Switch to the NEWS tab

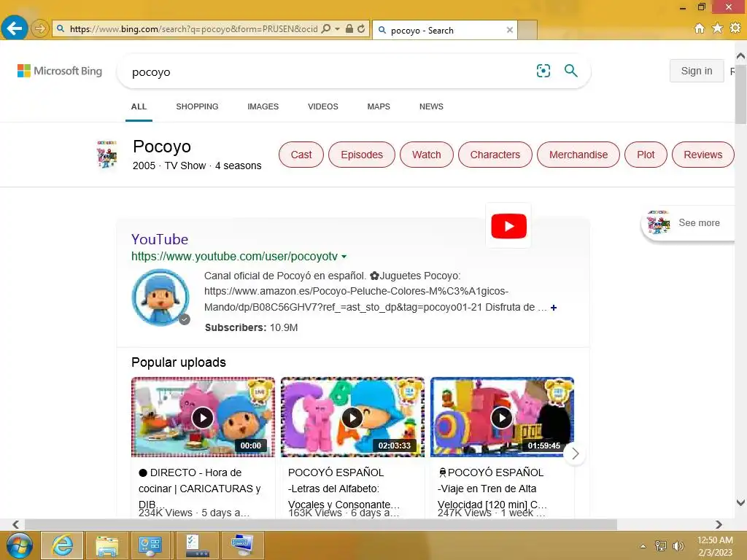pos(431,106)
